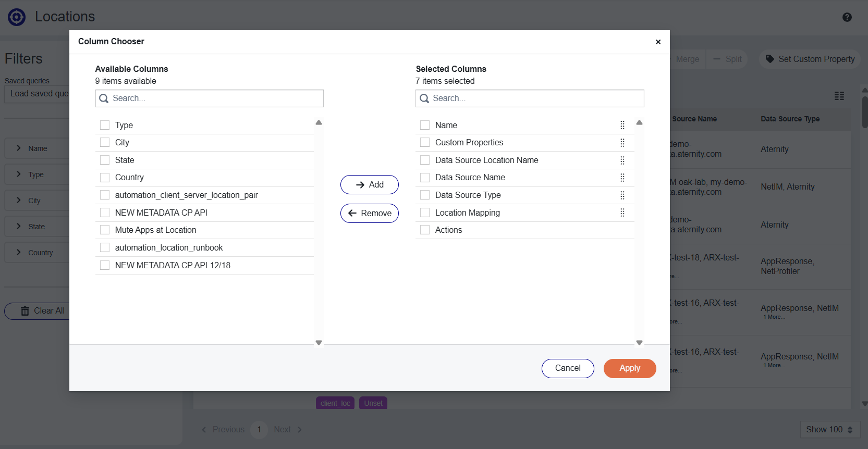The height and width of the screenshot is (449, 868).
Task: Click the Locations app logo icon
Action: 17,17
